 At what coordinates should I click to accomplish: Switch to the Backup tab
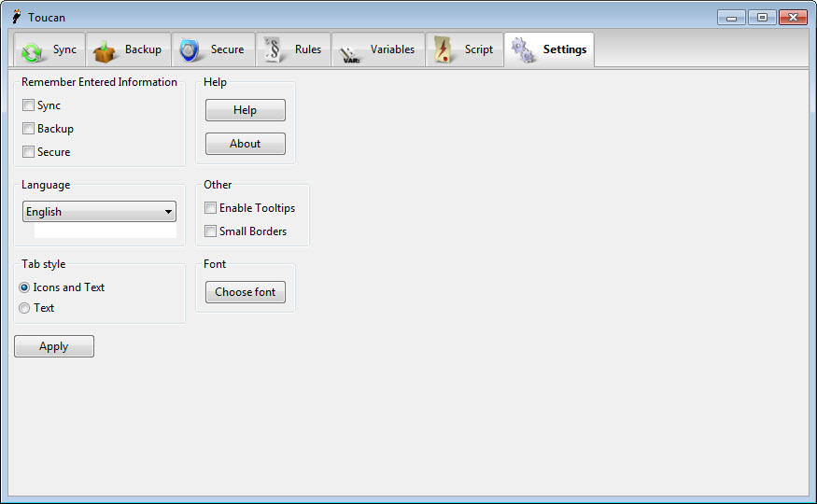click(x=128, y=49)
